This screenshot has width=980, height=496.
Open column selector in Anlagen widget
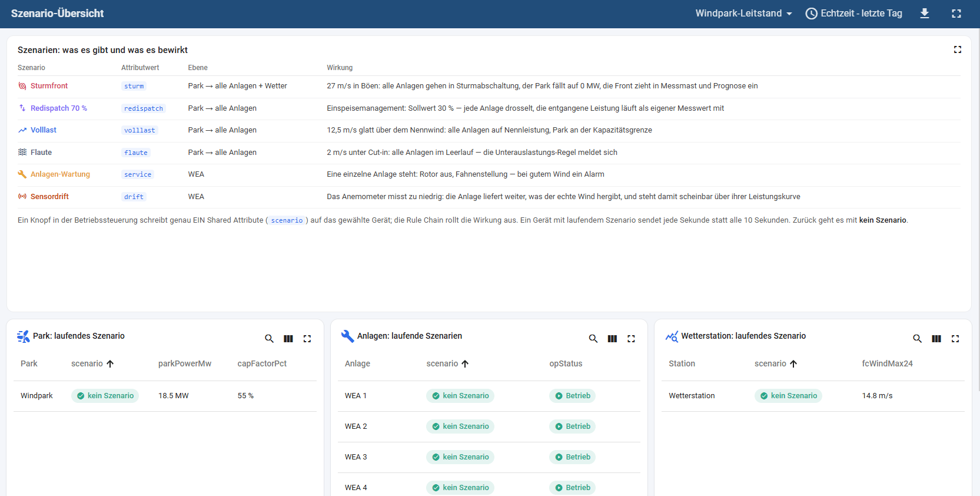pos(612,339)
